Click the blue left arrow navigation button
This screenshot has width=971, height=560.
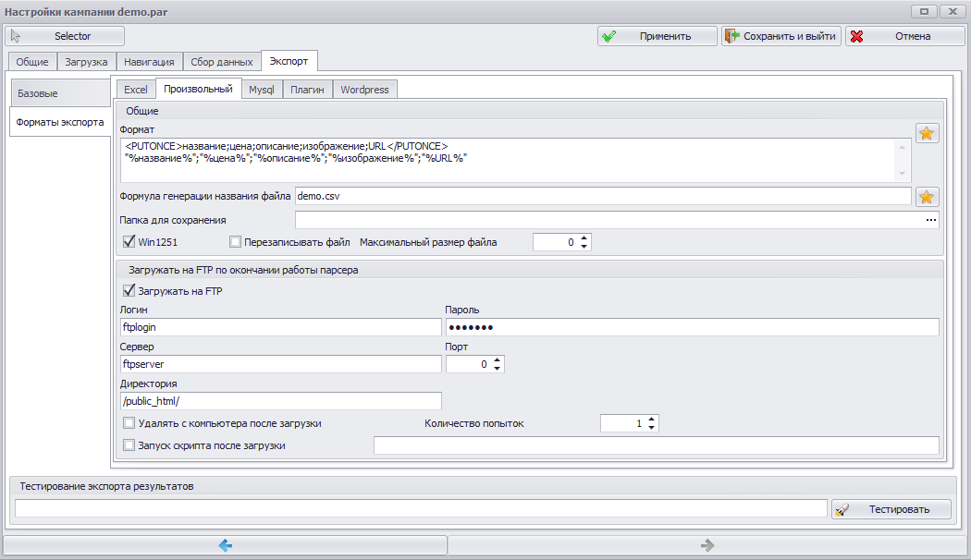(x=226, y=545)
